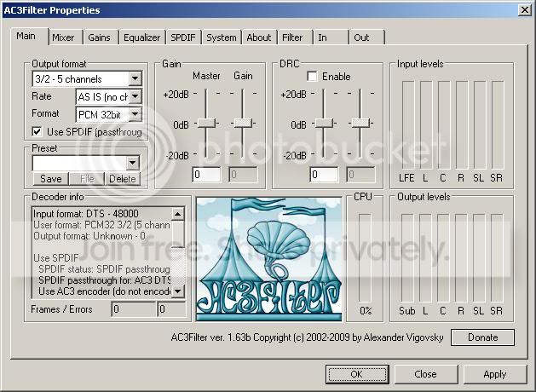Screen dimensions: 536x392
Task: Click the Master gain slider handle
Action: (206, 123)
